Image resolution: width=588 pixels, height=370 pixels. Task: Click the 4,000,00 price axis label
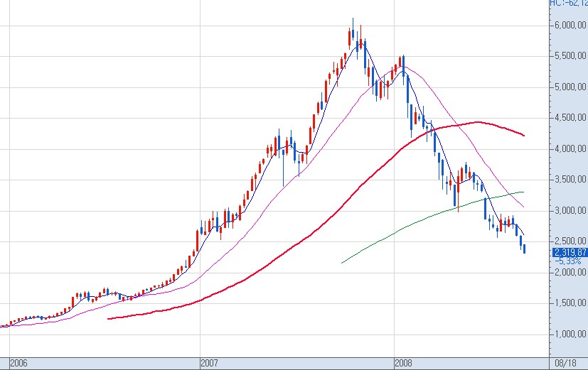pyautogui.click(x=569, y=149)
